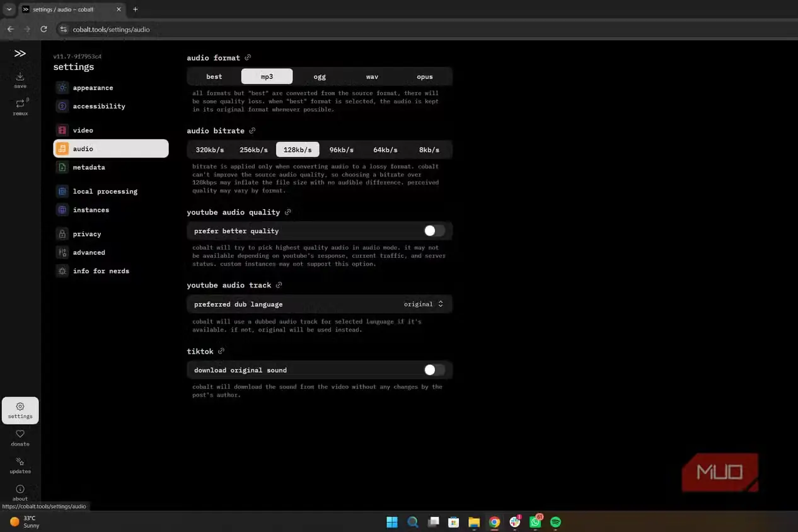
Task: Go to accessibility settings
Action: point(111,106)
